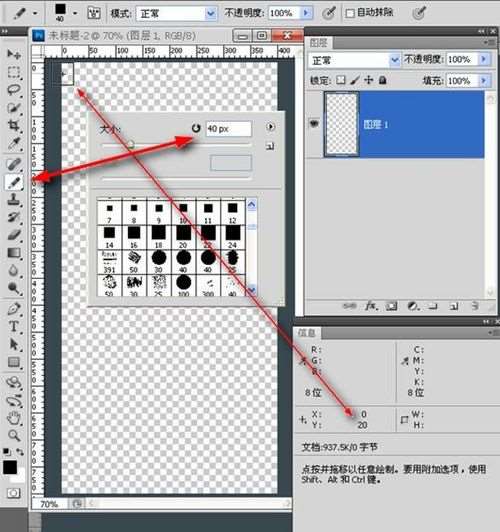Select the Quick Selection tool
500x532 pixels.
pos(14,108)
